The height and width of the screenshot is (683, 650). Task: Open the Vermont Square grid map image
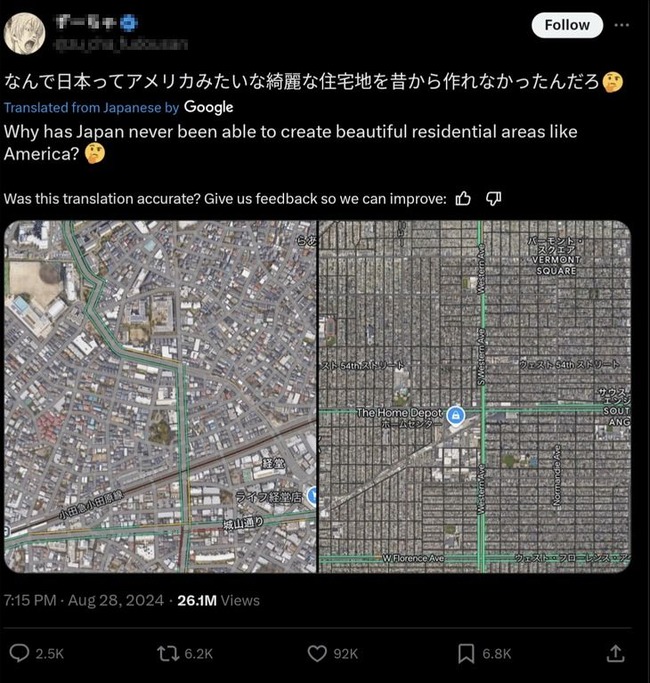click(x=475, y=396)
